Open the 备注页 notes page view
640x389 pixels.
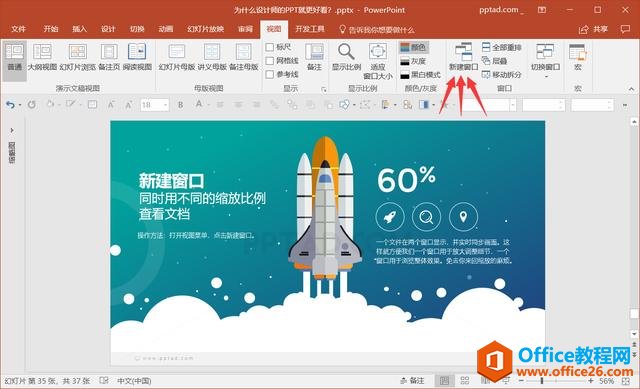109,57
